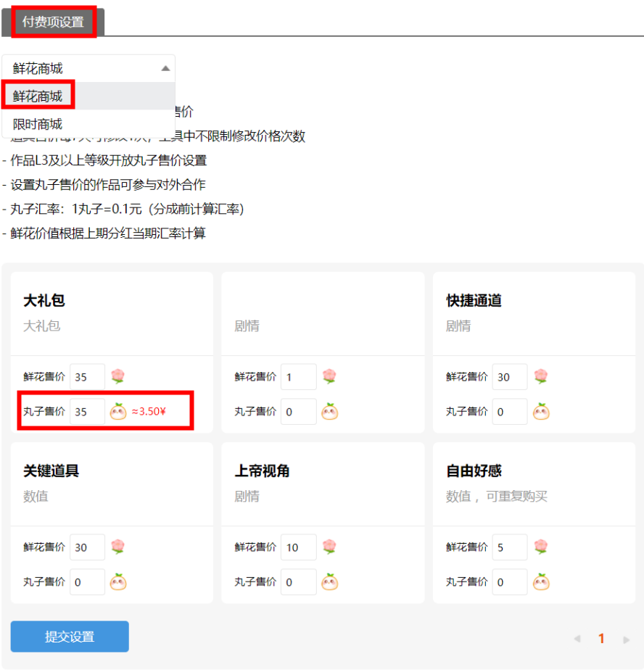
Task: Open the 付费项设置 tab
Action: [53, 22]
